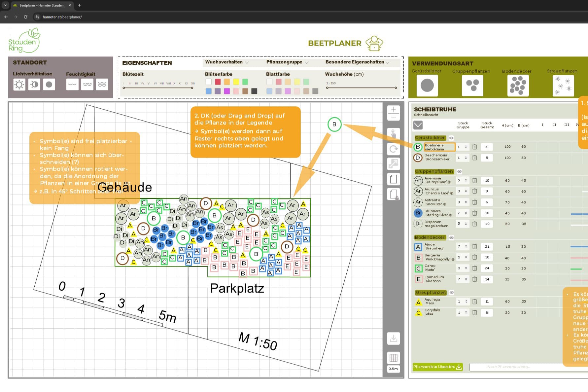588x392 pixels.
Task: Select the B symbol placed at canvas top right
Action: tap(334, 125)
